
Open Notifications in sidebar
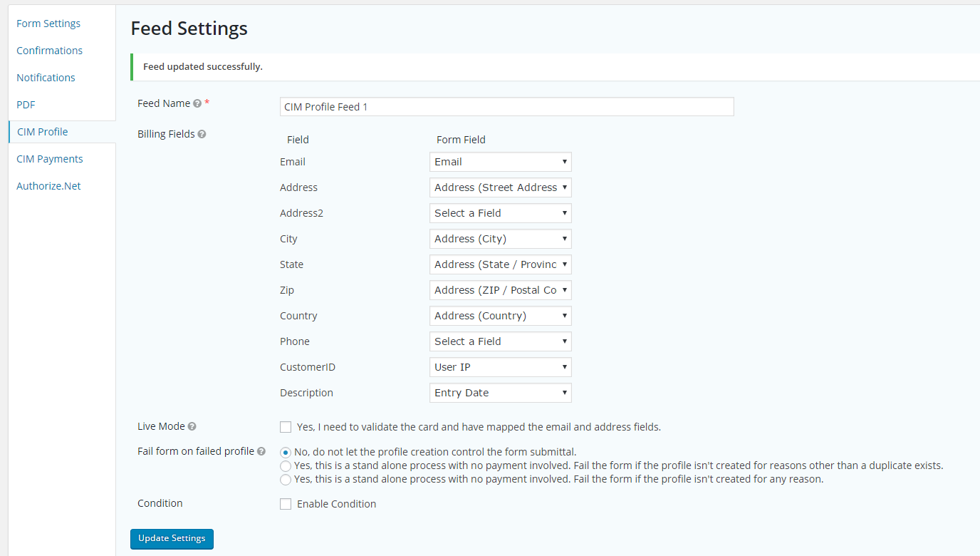(46, 78)
